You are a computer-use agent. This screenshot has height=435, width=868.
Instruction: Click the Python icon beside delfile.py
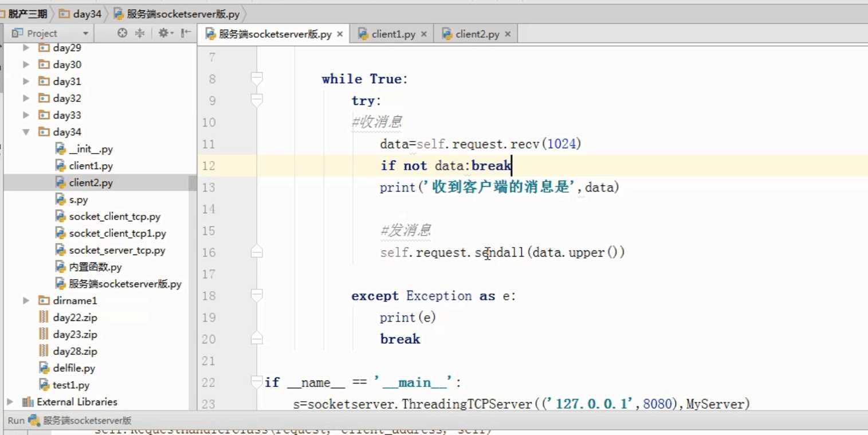[x=44, y=368]
